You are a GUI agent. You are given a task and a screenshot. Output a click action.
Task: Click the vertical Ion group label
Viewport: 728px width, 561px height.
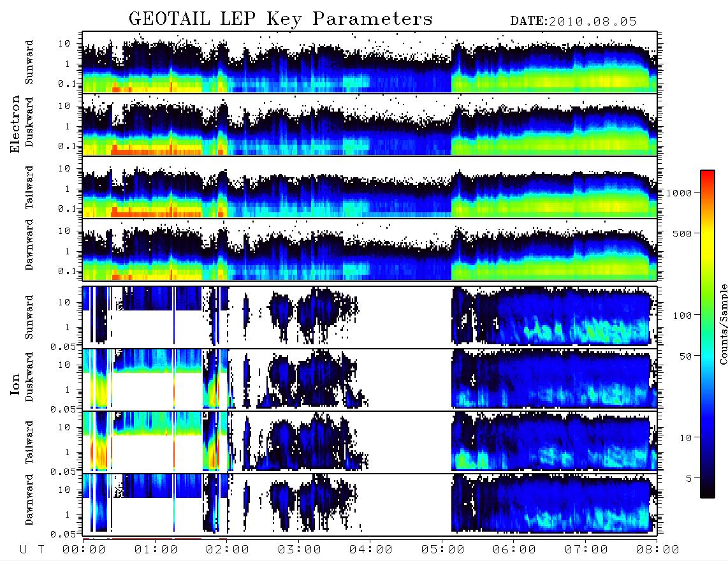tap(15, 384)
